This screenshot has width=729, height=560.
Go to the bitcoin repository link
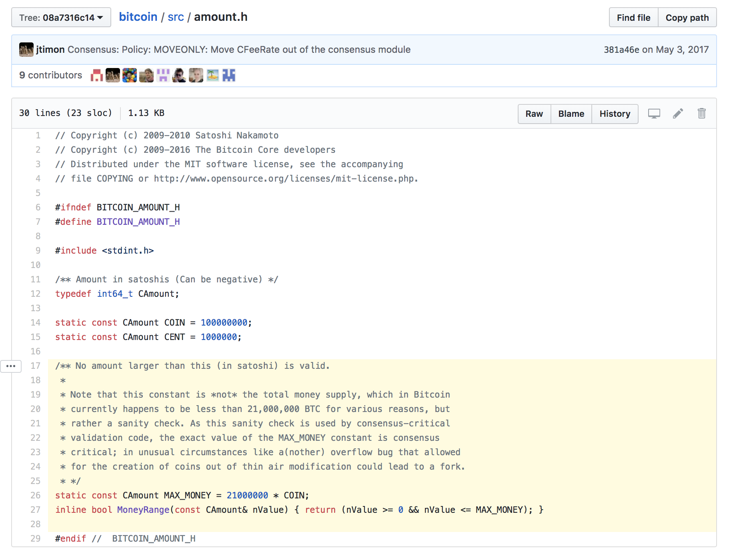138,17
